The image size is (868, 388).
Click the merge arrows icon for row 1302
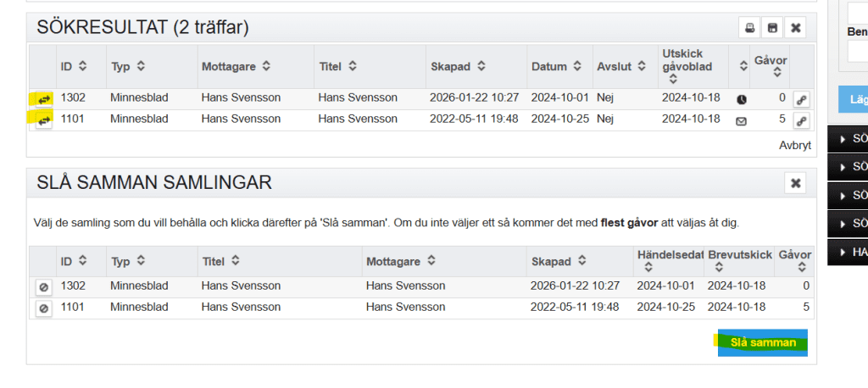pyautogui.click(x=42, y=98)
